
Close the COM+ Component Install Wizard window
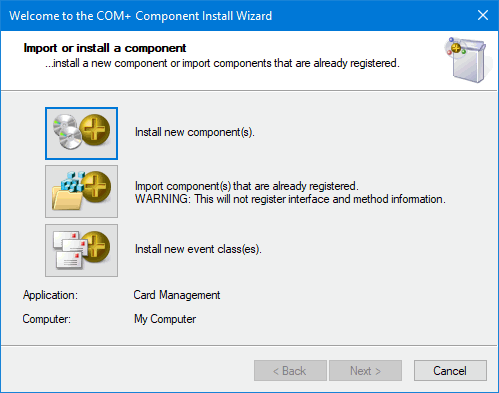click(483, 15)
